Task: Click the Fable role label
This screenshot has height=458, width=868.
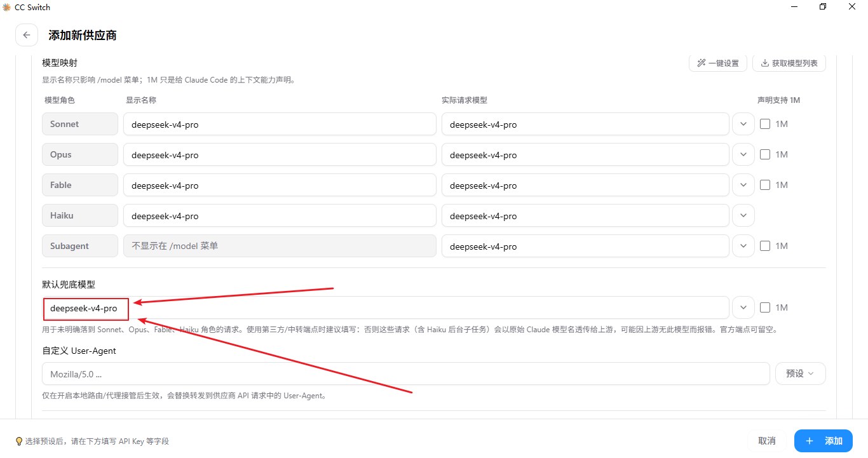Action: 80,185
